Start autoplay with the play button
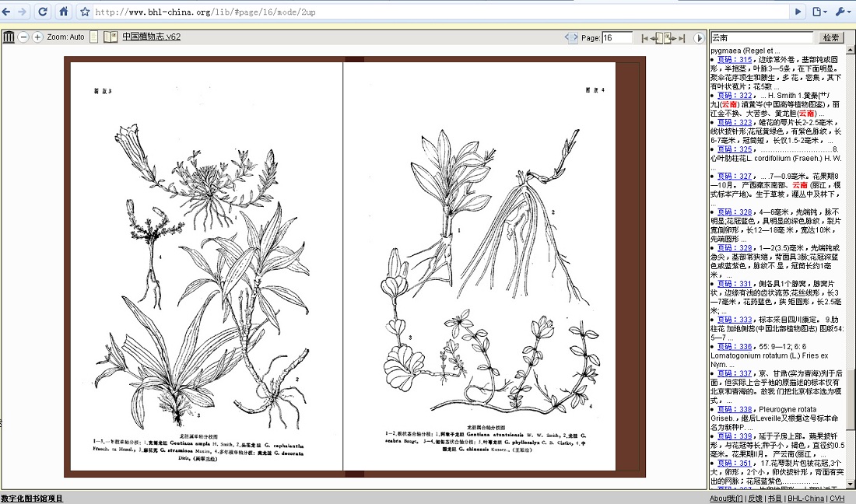This screenshot has height=504, width=856. click(699, 38)
